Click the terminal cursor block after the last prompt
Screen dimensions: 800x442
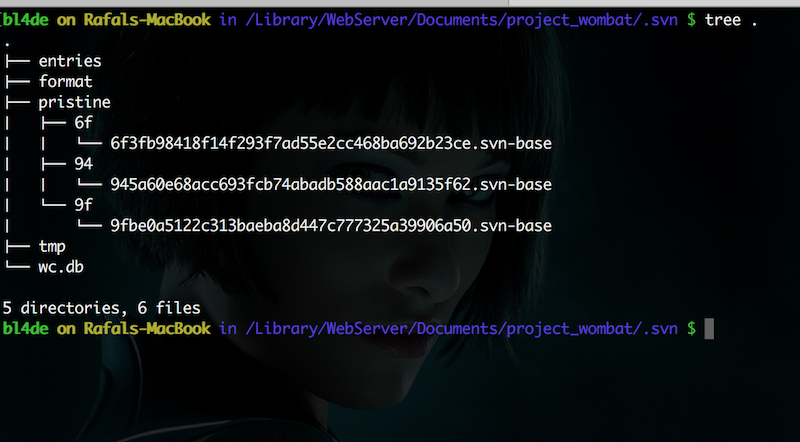709,329
